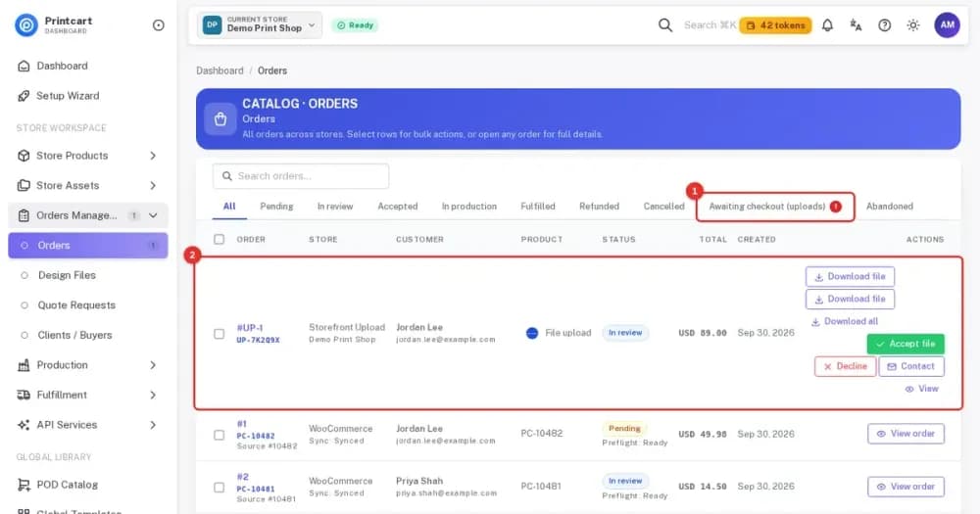Click the green Accept file button

click(x=906, y=344)
